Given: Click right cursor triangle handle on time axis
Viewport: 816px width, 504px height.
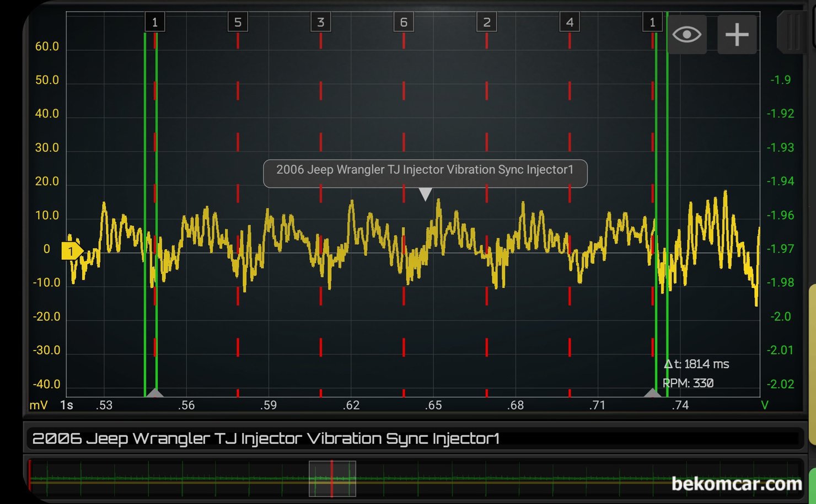Looking at the screenshot, I should [x=653, y=393].
